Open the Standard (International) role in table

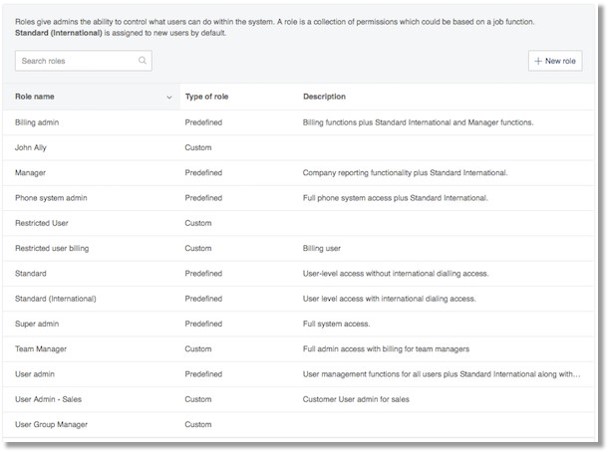56,298
